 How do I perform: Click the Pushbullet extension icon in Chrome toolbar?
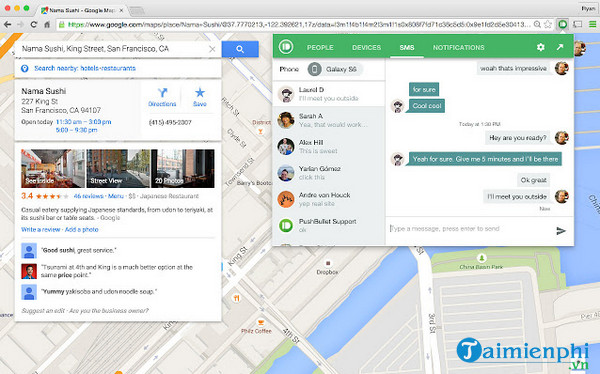[562, 24]
